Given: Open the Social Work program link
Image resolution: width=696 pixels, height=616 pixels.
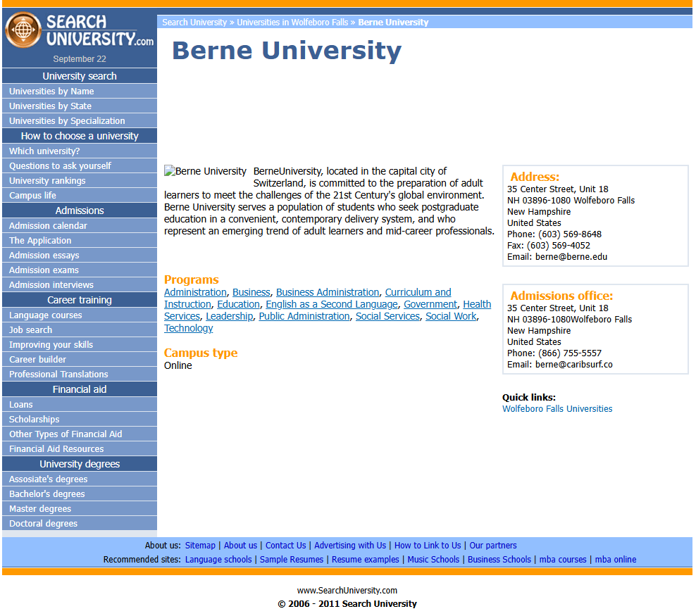Looking at the screenshot, I should pyautogui.click(x=451, y=317).
